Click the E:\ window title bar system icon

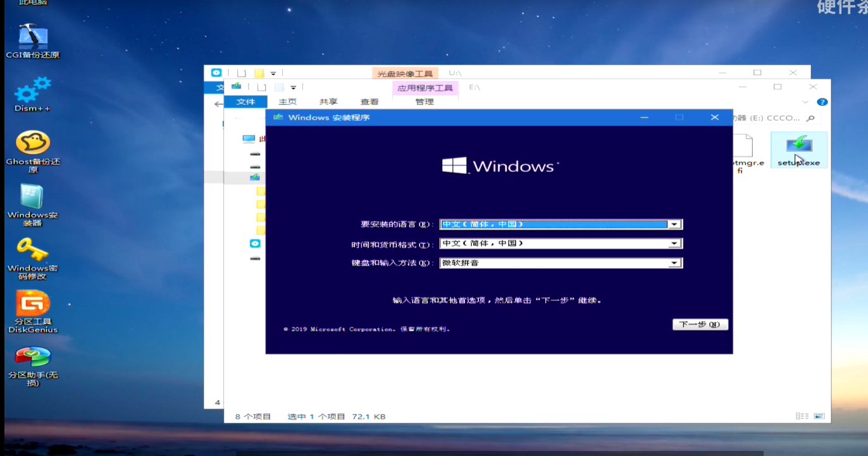pos(236,87)
